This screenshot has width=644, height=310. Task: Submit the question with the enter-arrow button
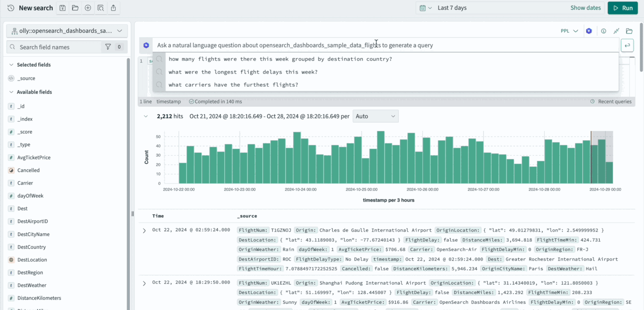627,45
